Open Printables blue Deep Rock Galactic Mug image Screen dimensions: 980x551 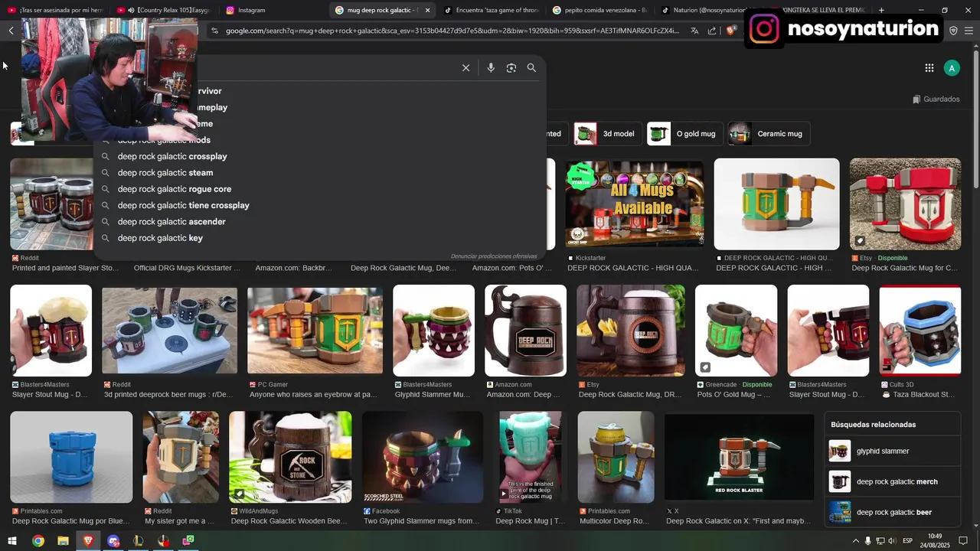click(x=71, y=458)
